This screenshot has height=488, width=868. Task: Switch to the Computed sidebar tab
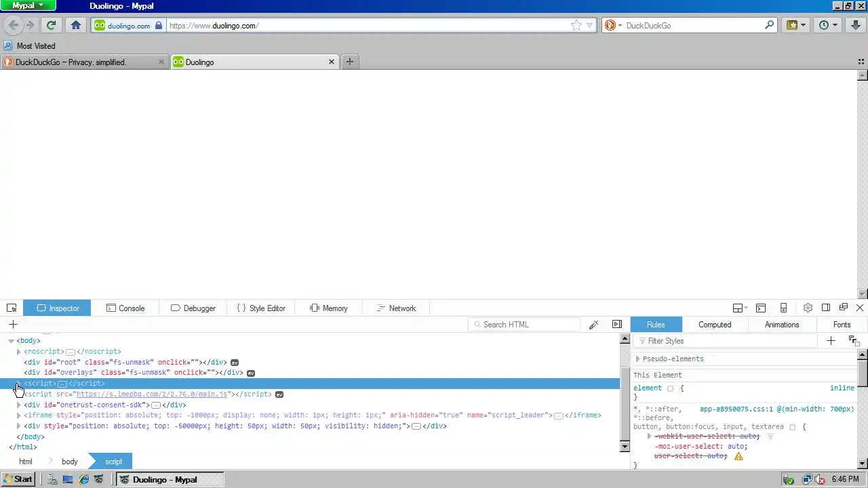[x=715, y=325]
